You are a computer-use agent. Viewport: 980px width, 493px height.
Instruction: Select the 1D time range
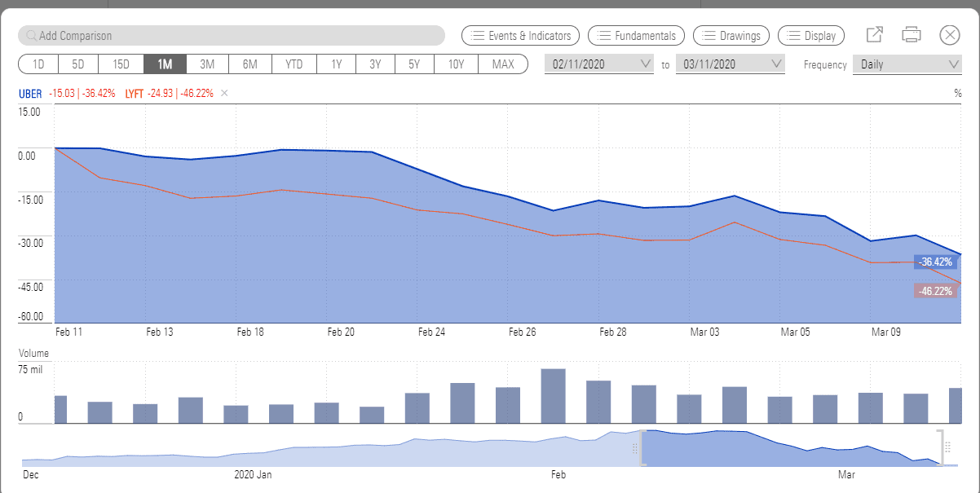[x=38, y=64]
